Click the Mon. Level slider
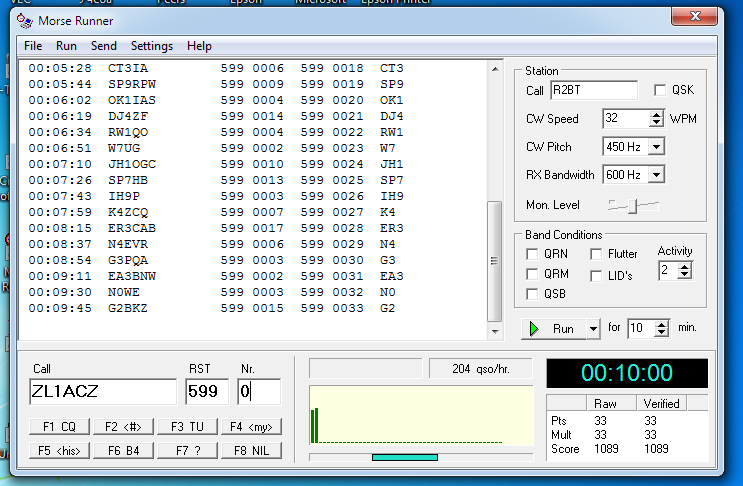Screen dimensions: 743x486 click(633, 205)
